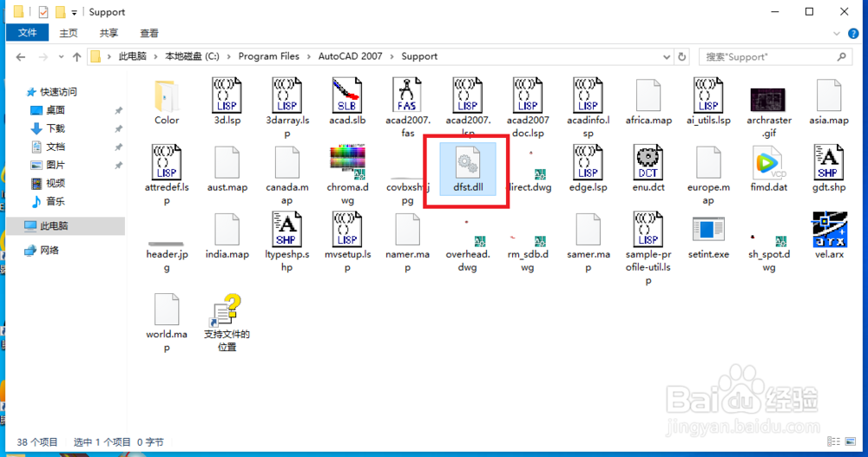
Task: Click the search Support input field
Action: [x=775, y=56]
